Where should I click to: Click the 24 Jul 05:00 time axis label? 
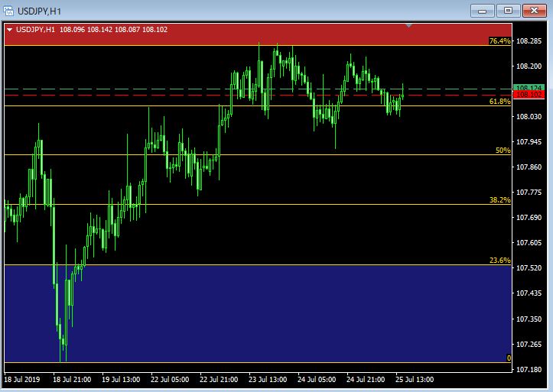(x=317, y=380)
